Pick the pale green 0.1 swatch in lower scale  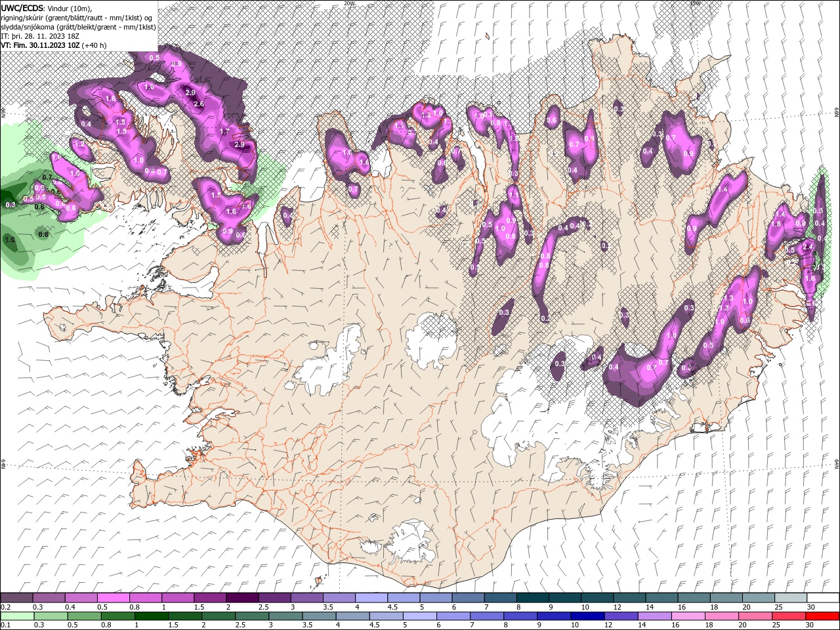click(x=17, y=616)
